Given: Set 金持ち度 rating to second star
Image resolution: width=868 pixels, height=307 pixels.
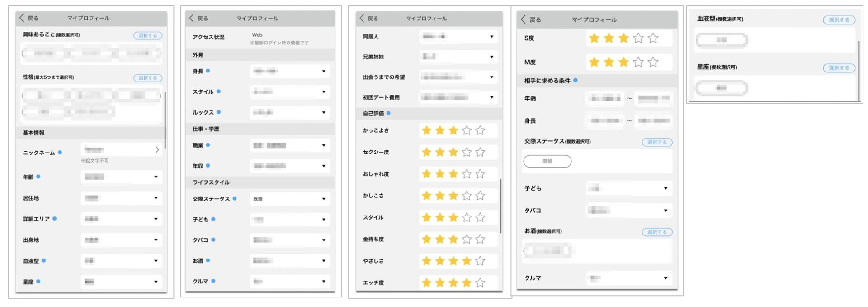Looking at the screenshot, I should pyautogui.click(x=440, y=239).
